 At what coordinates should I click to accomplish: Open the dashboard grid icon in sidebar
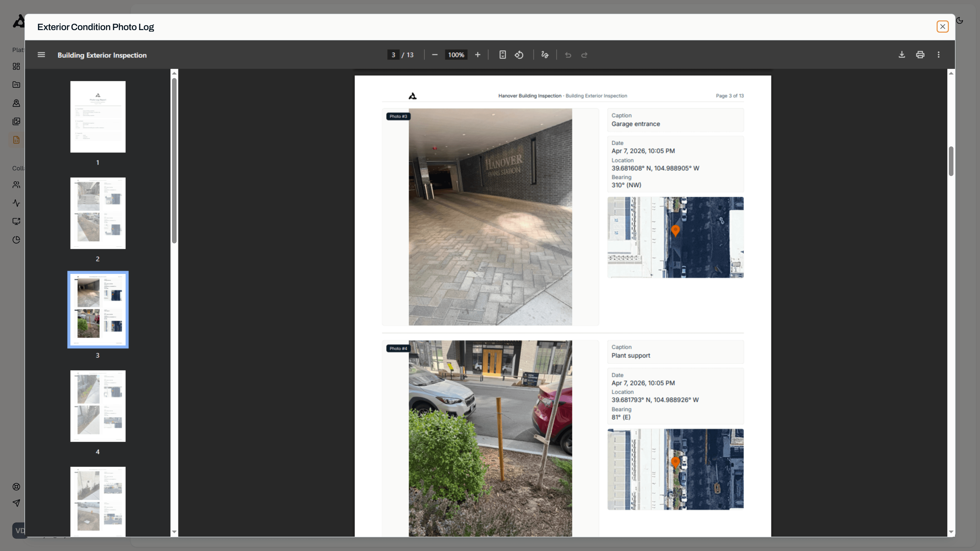(x=16, y=66)
